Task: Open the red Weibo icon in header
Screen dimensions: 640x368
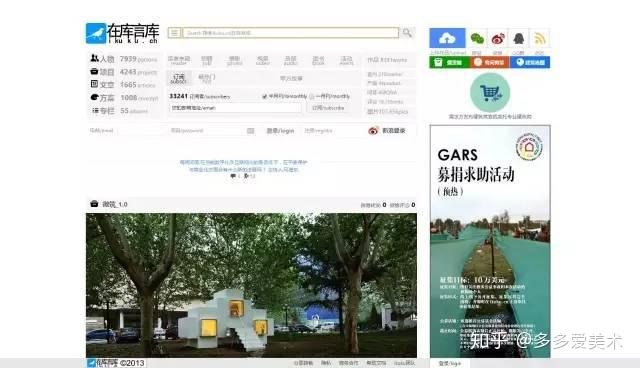Action: click(498, 39)
